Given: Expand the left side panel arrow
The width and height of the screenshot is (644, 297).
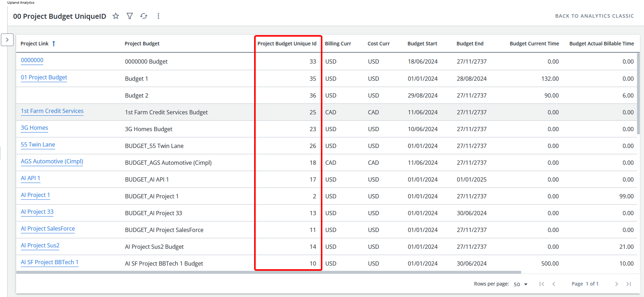Looking at the screenshot, I should pos(7,40).
